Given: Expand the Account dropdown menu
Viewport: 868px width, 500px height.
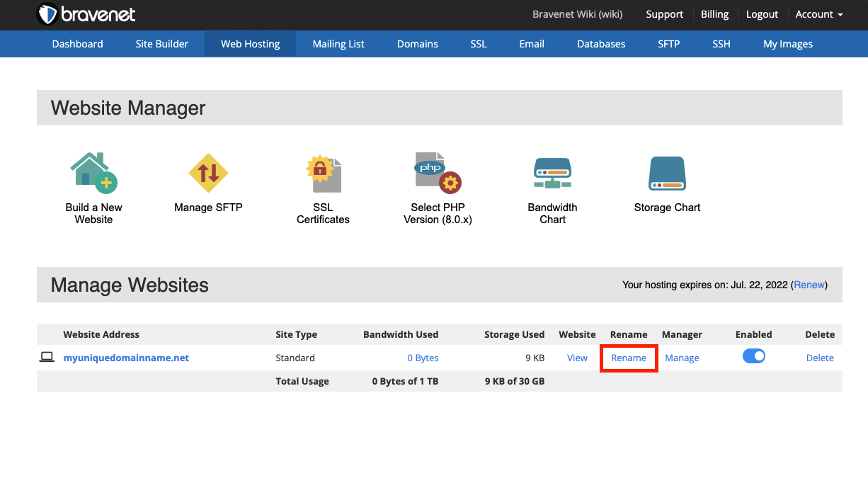Looking at the screenshot, I should (819, 14).
